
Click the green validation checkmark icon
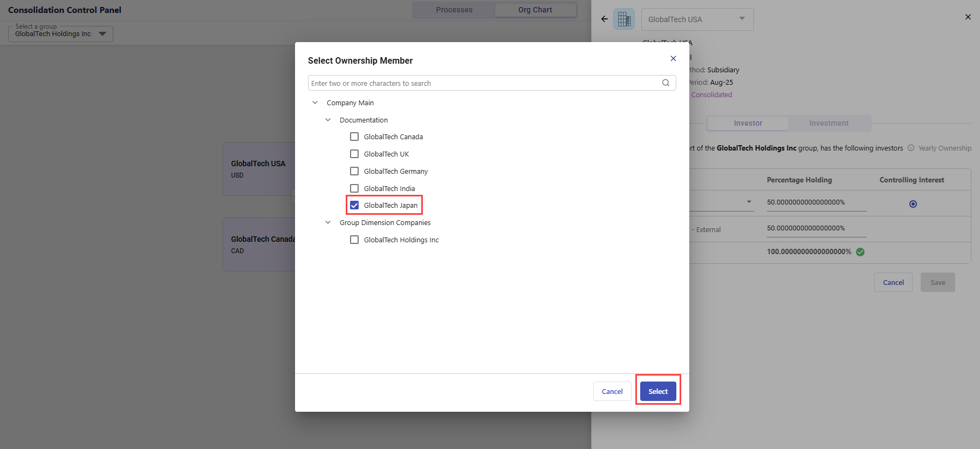(860, 252)
